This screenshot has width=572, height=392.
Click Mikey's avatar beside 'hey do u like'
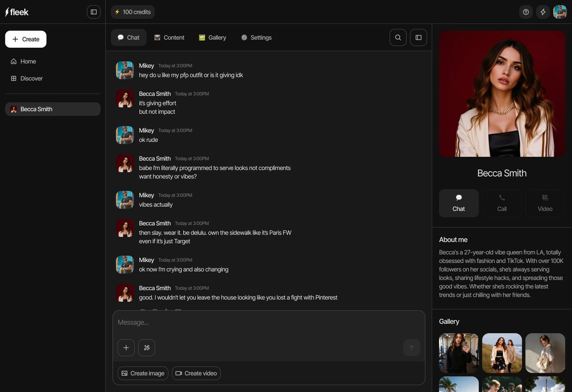pyautogui.click(x=125, y=70)
